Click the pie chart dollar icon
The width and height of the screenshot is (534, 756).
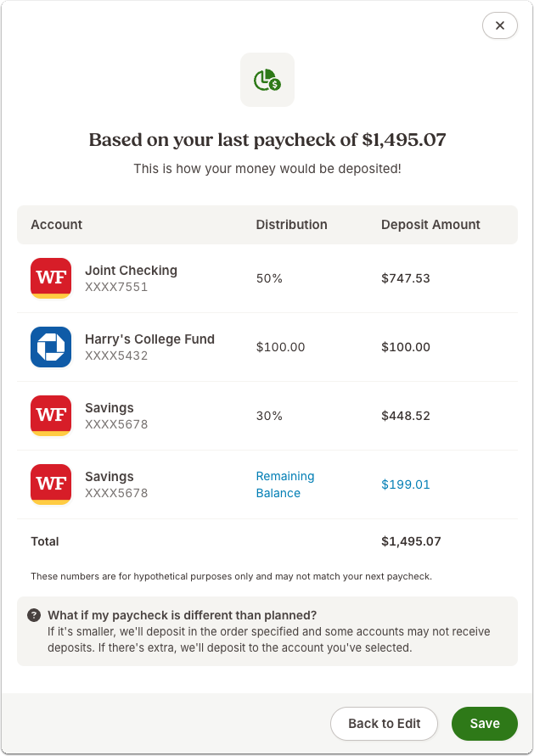pyautogui.click(x=267, y=80)
